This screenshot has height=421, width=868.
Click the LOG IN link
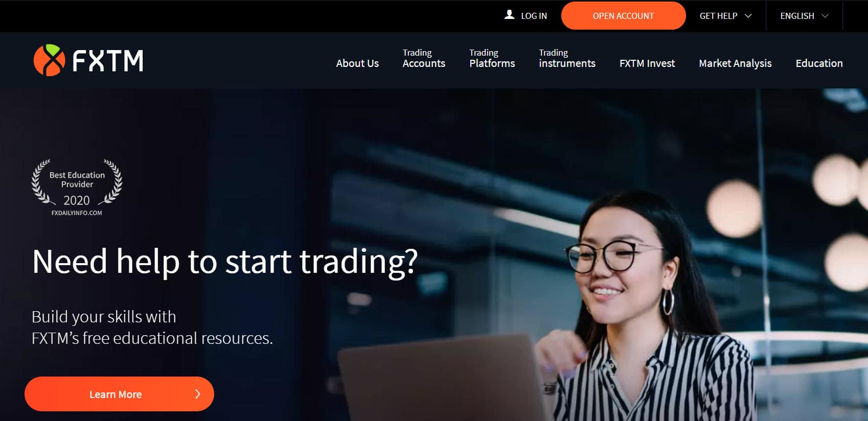point(534,16)
